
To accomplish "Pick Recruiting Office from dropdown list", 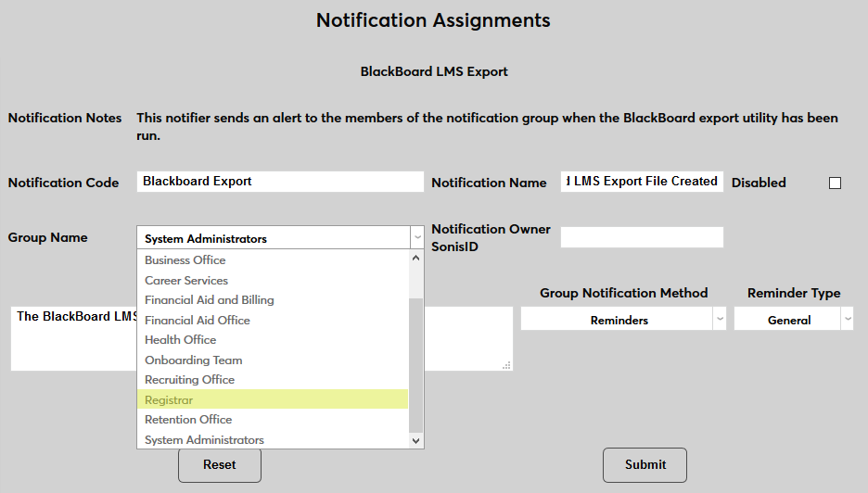I will [273, 380].
